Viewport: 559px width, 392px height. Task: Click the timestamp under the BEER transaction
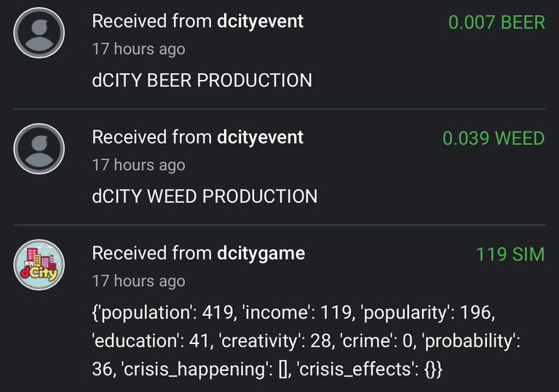(x=139, y=49)
